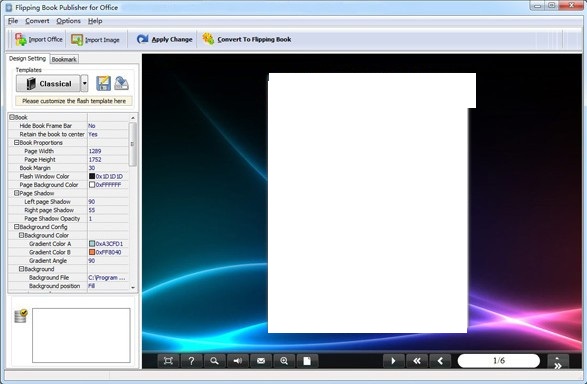Click the Page Width value 1289
The width and height of the screenshot is (587, 384).
[108, 151]
